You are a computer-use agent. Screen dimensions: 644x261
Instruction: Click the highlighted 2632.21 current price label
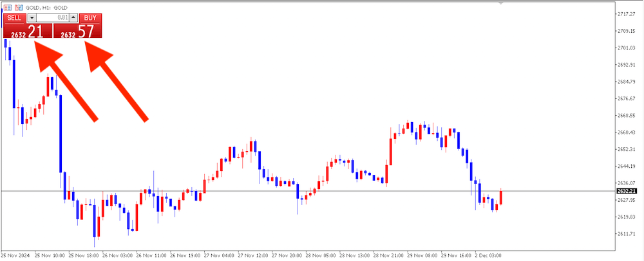(x=626, y=191)
